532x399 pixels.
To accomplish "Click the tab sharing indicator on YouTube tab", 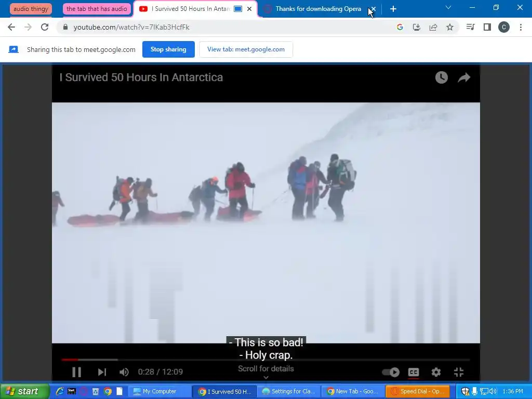I will (x=238, y=9).
